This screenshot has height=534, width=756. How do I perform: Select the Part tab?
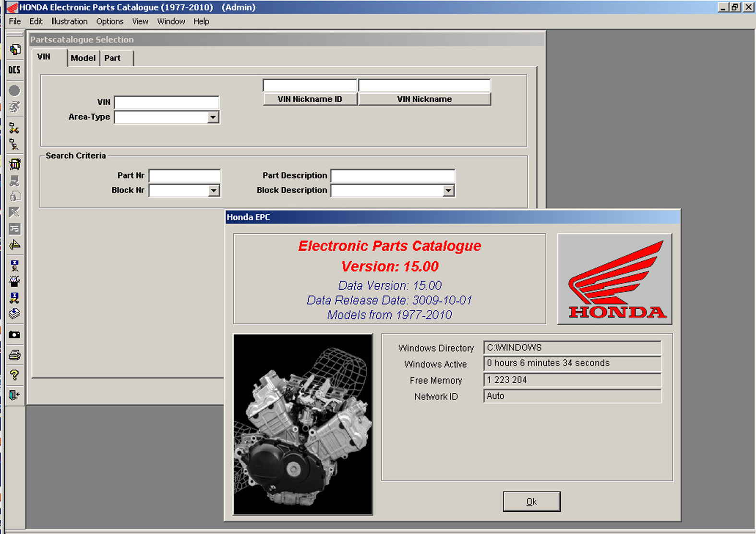click(x=112, y=58)
